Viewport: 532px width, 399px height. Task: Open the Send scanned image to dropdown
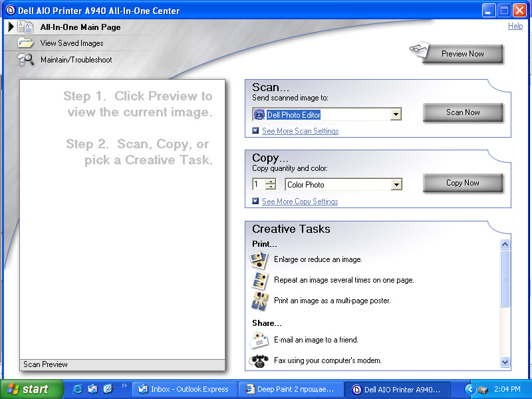(396, 114)
